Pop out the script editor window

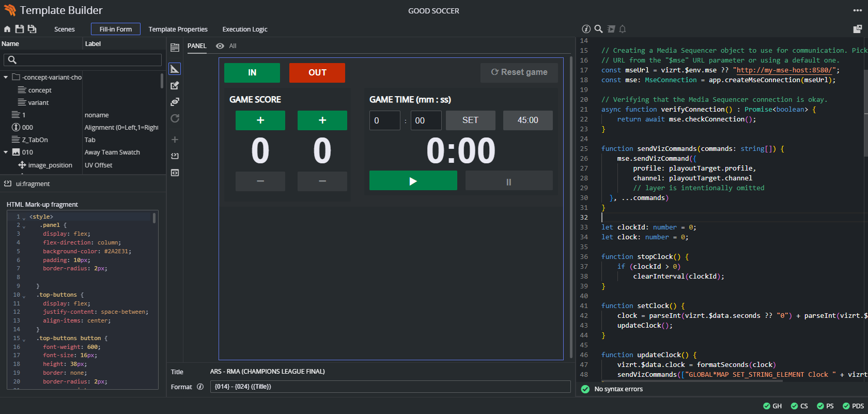(x=857, y=29)
